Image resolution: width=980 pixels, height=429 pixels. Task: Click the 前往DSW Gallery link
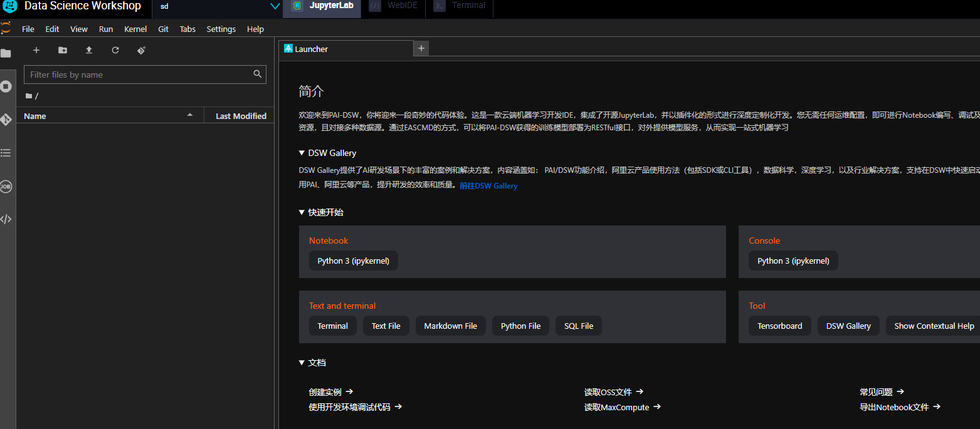pyautogui.click(x=488, y=186)
